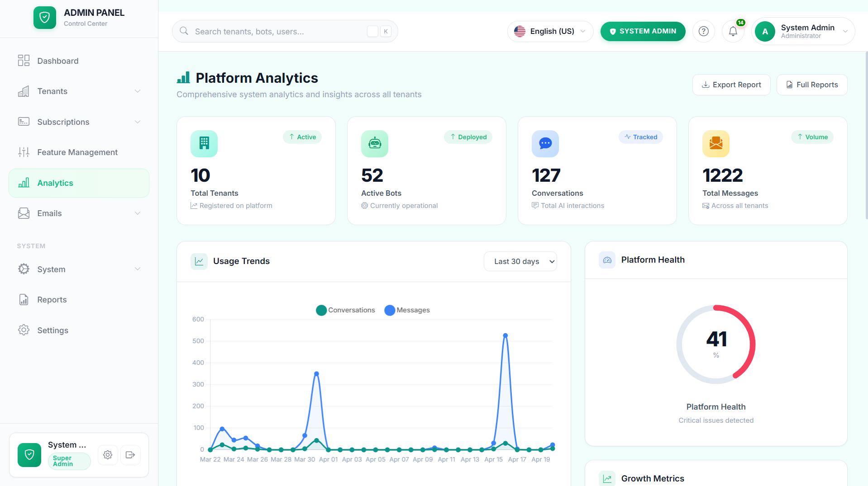Viewport: 868px width, 486px height.
Task: Click the Full Reports button
Action: pos(812,85)
